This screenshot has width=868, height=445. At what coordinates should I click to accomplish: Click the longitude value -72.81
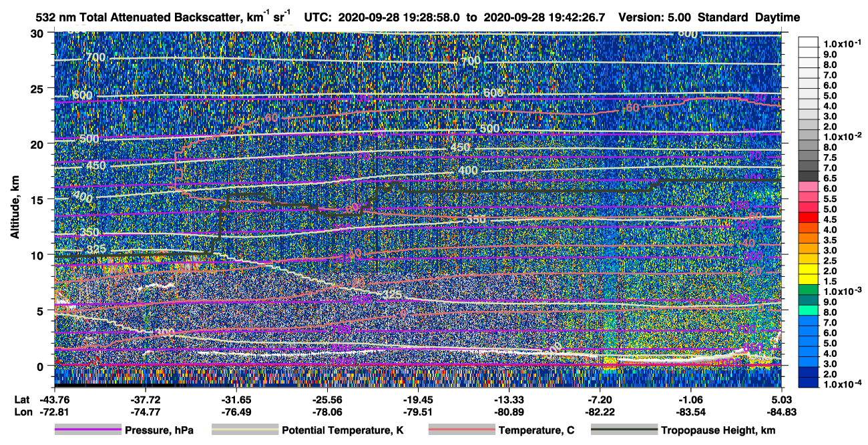point(54,412)
